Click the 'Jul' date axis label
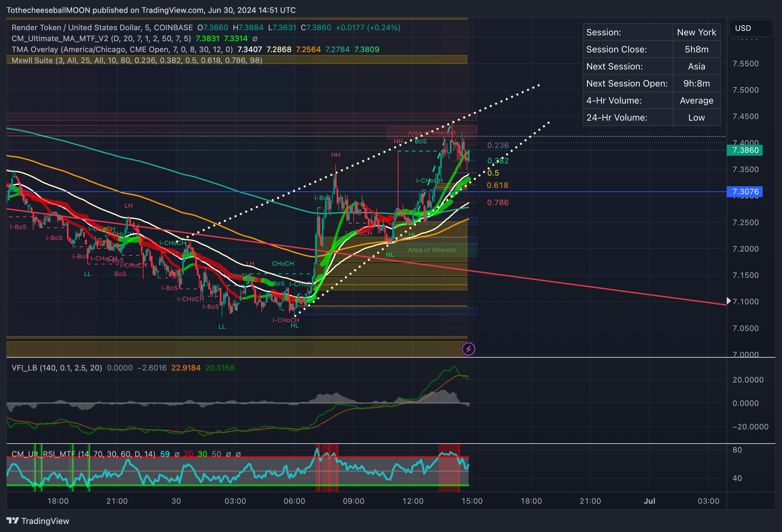The height and width of the screenshot is (532, 782). pos(649,501)
